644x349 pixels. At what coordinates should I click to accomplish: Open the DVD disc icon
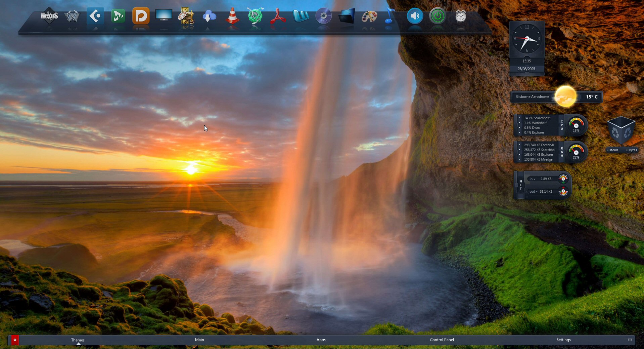pyautogui.click(x=323, y=16)
